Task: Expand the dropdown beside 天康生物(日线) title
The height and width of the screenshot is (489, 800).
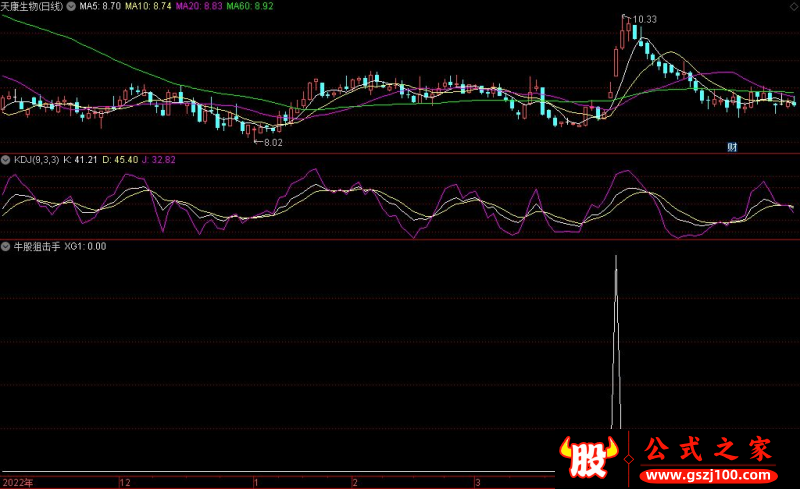Action: (x=70, y=6)
